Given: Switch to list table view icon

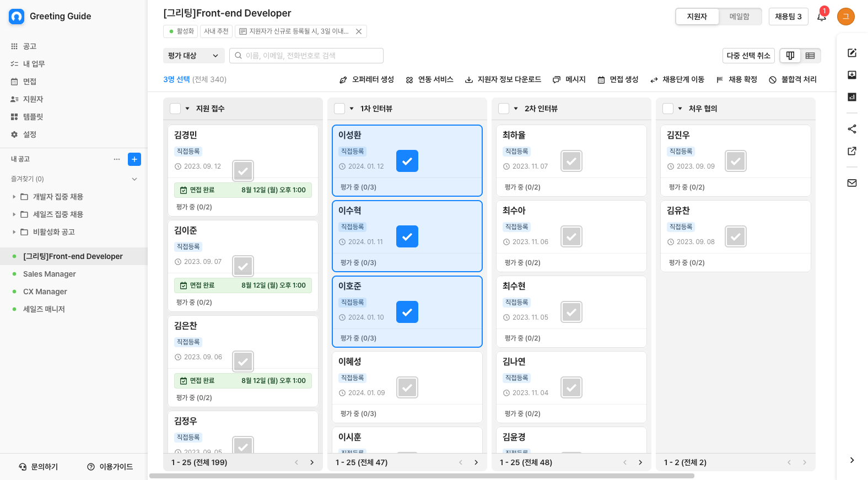Looking at the screenshot, I should coord(810,56).
